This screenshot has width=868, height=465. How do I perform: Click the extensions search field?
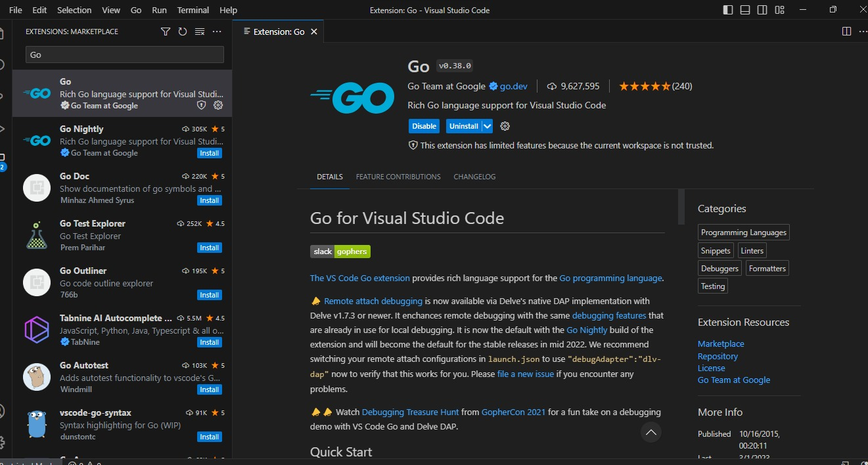tap(125, 55)
